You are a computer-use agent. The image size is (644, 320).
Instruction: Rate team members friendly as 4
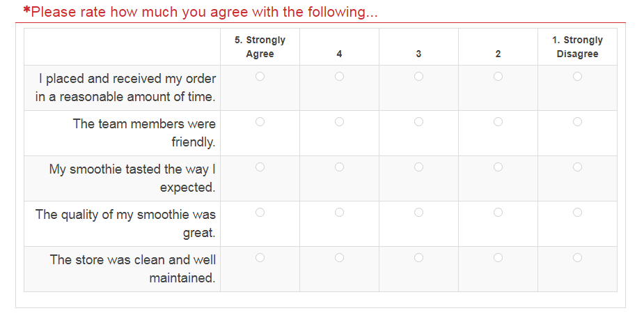point(339,122)
